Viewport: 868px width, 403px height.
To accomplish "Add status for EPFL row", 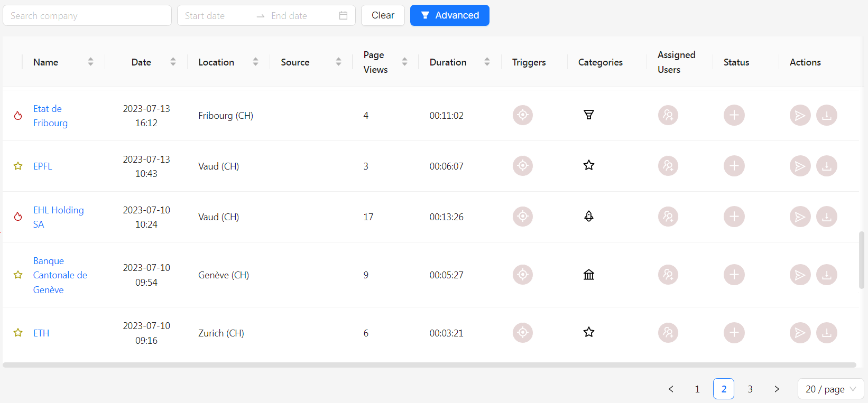I will point(734,166).
